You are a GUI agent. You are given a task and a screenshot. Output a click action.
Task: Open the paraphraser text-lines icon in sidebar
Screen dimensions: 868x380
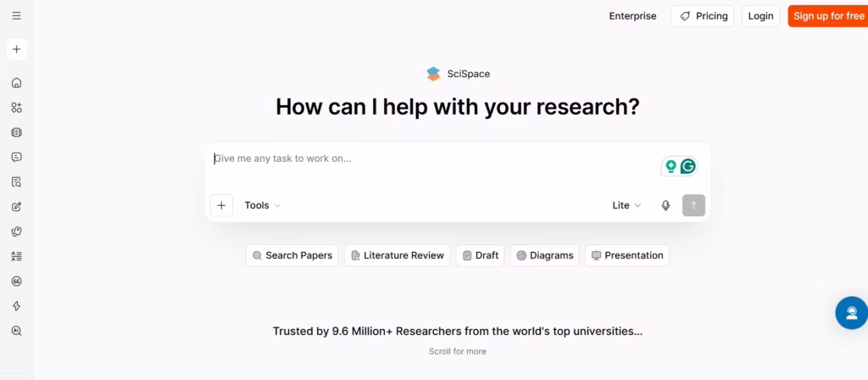coord(17,256)
